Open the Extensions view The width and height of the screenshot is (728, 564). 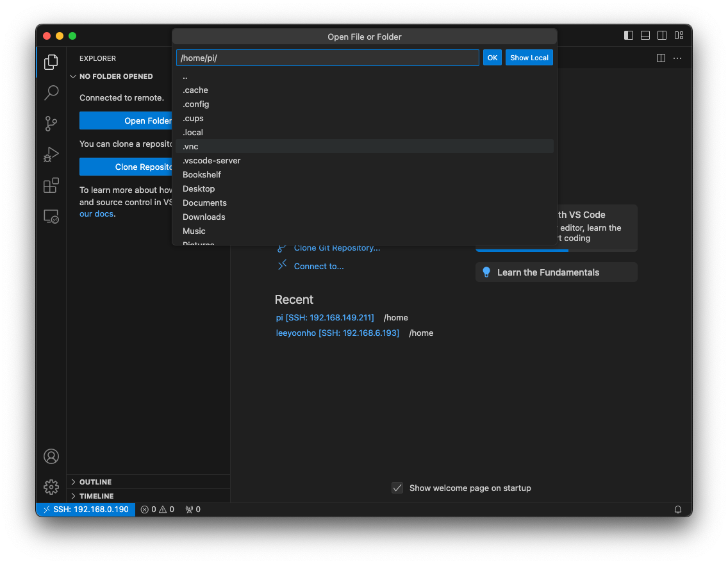coord(51,185)
